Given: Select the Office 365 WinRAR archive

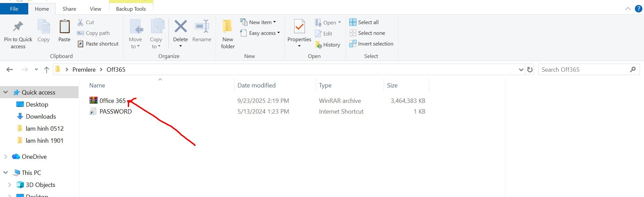Looking at the screenshot, I should (112, 101).
